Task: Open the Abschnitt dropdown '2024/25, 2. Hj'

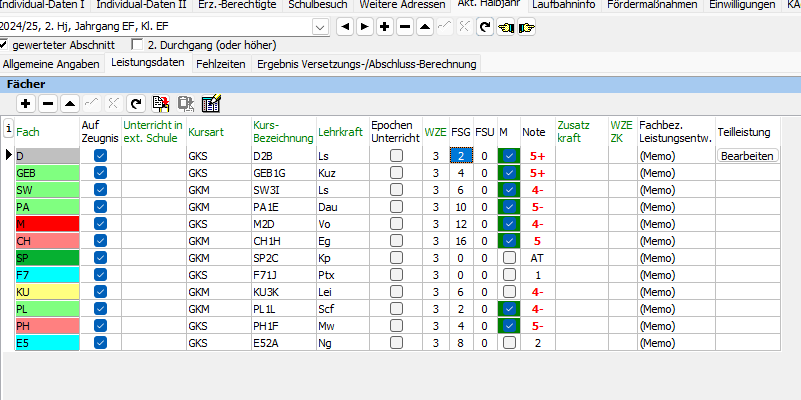Action: coord(320,27)
